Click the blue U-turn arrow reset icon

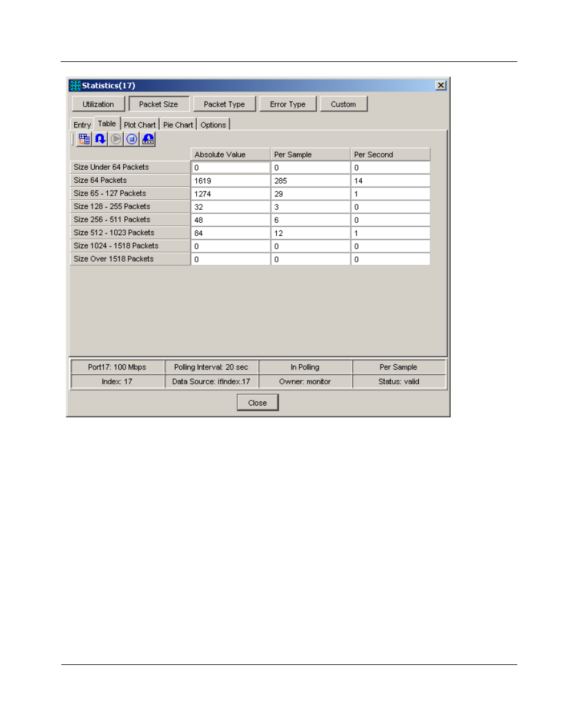click(100, 139)
